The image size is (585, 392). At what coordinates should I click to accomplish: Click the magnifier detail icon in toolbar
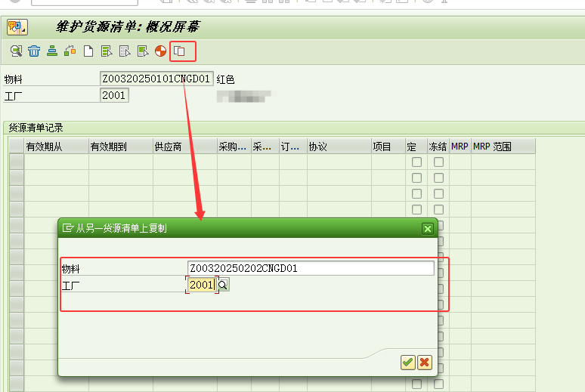coord(16,51)
